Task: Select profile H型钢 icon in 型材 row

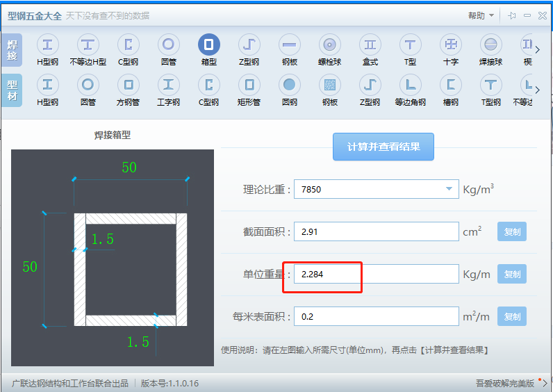Action: pyautogui.click(x=48, y=85)
